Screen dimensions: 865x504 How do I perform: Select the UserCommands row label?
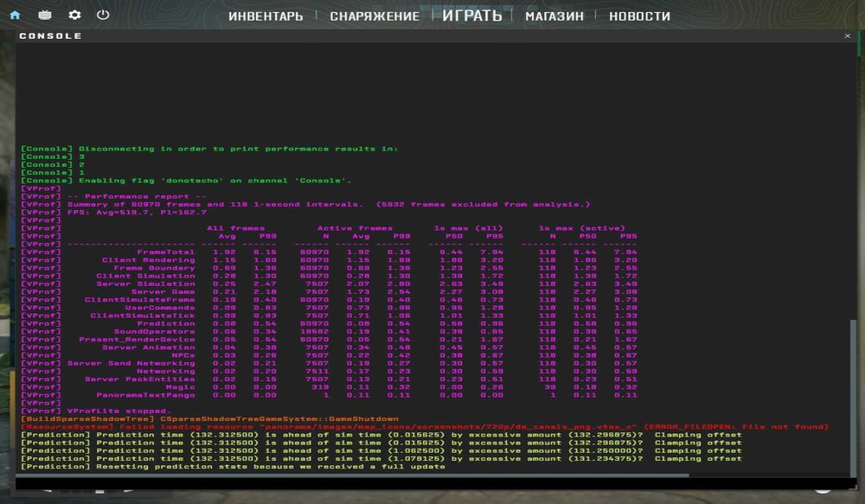160,308
